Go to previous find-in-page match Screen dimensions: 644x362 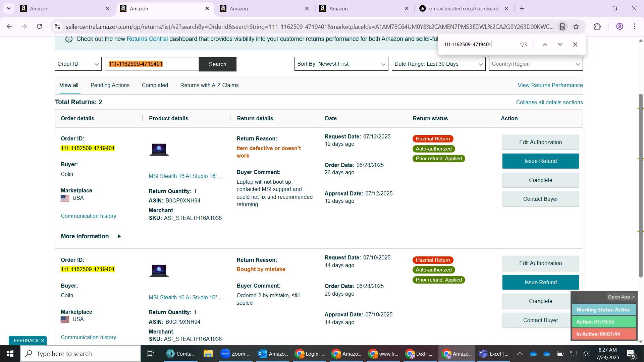click(x=545, y=44)
